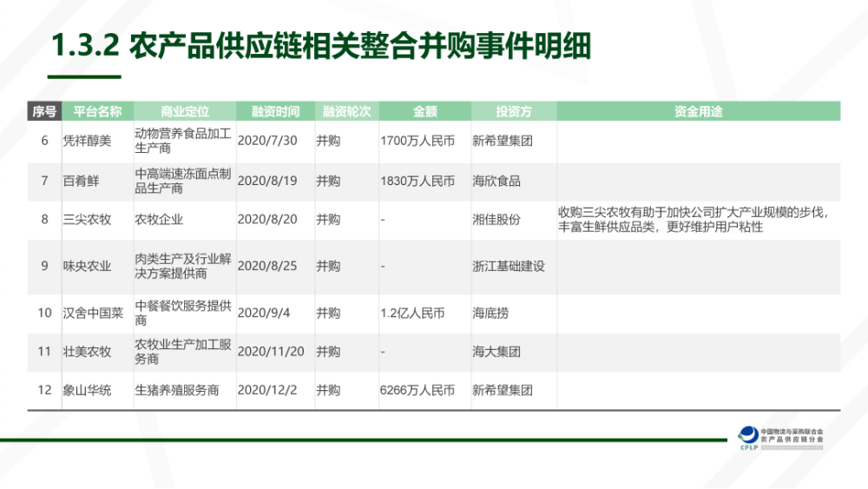Click '中国物流与采购联合会' text by the logo
Screen dimensions: 868x489
click(x=792, y=432)
